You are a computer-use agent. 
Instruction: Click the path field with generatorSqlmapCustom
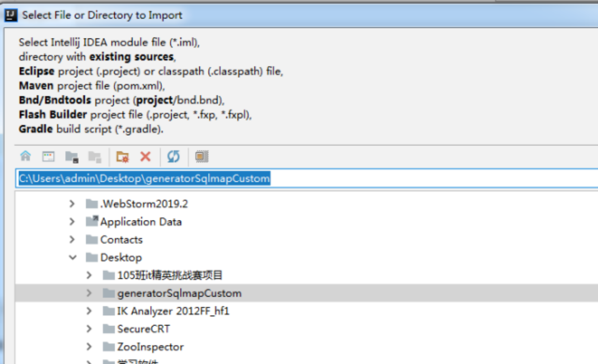[x=307, y=178]
